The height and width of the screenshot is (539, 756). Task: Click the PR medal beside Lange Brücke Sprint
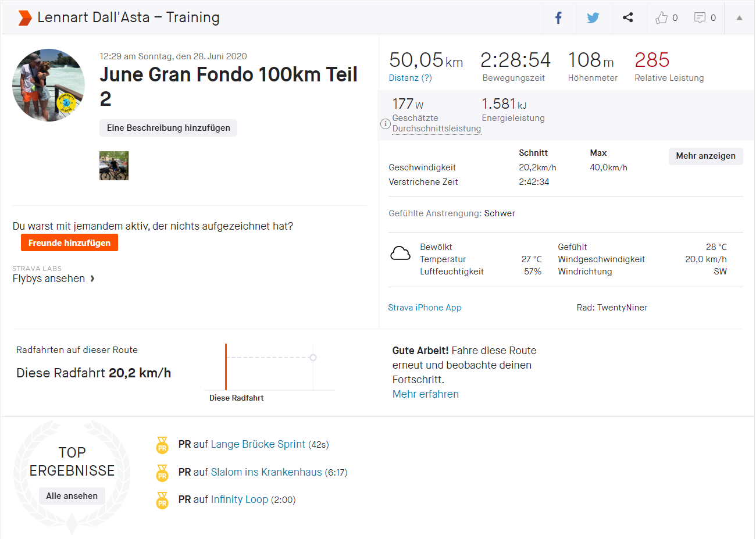click(162, 445)
